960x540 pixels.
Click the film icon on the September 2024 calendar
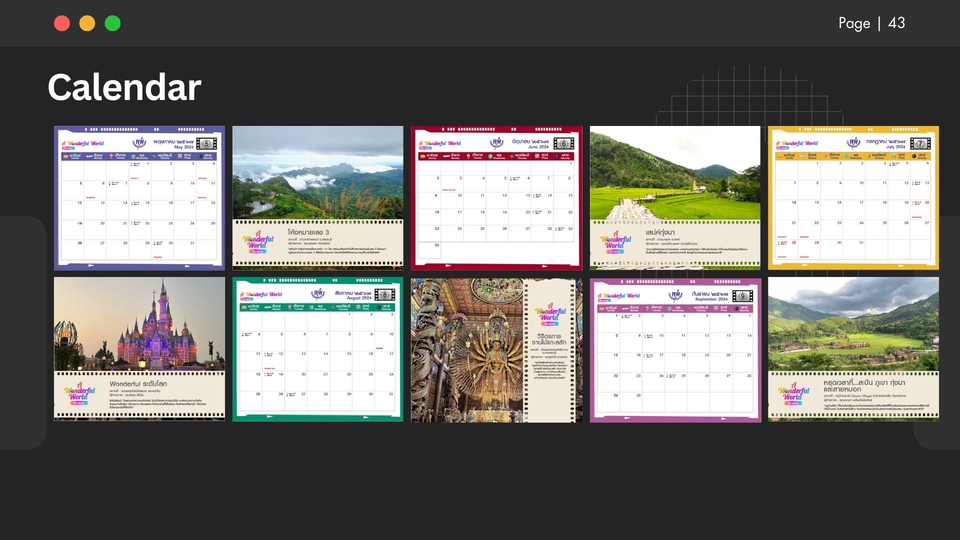(741, 295)
